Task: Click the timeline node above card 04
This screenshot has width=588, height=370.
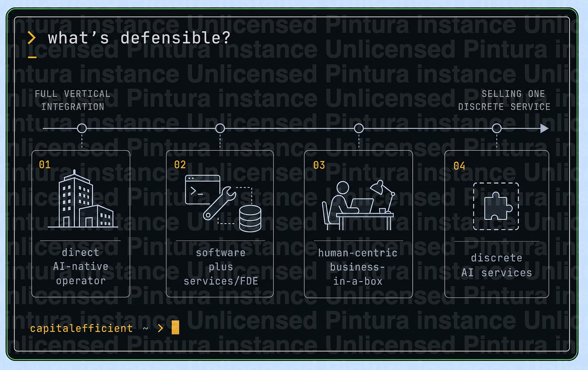Action: (x=497, y=129)
